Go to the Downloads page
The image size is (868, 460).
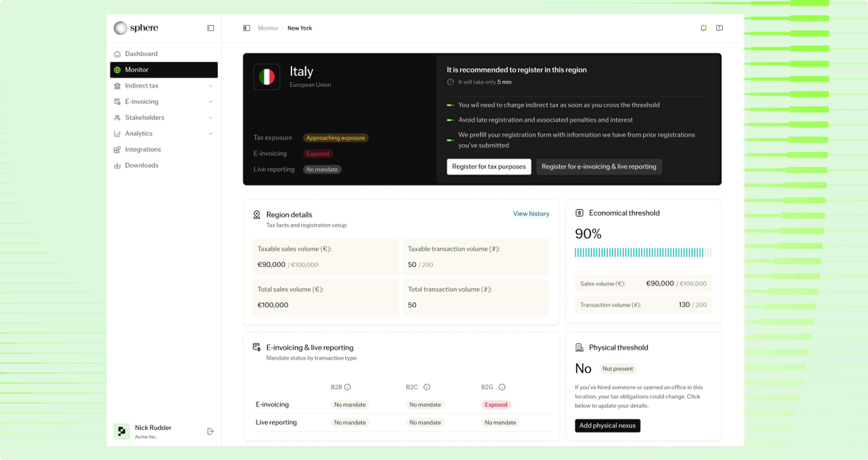click(x=164, y=165)
